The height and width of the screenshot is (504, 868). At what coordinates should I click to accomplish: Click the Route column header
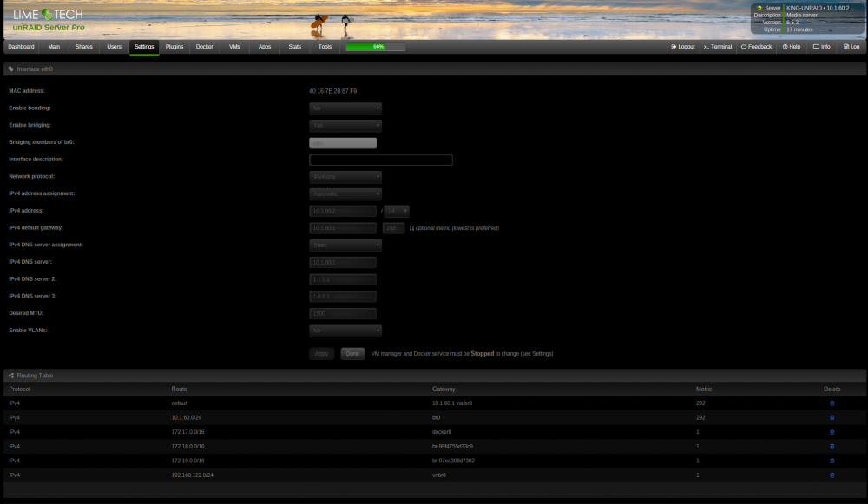pos(180,389)
